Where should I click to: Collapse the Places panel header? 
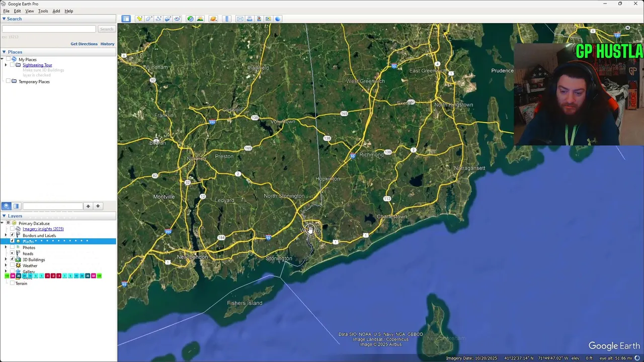pyautogui.click(x=58, y=52)
